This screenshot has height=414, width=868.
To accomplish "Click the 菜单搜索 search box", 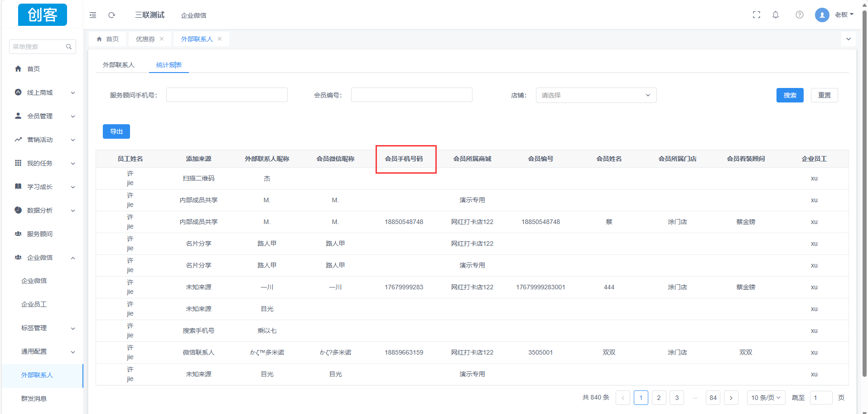I will pos(43,47).
